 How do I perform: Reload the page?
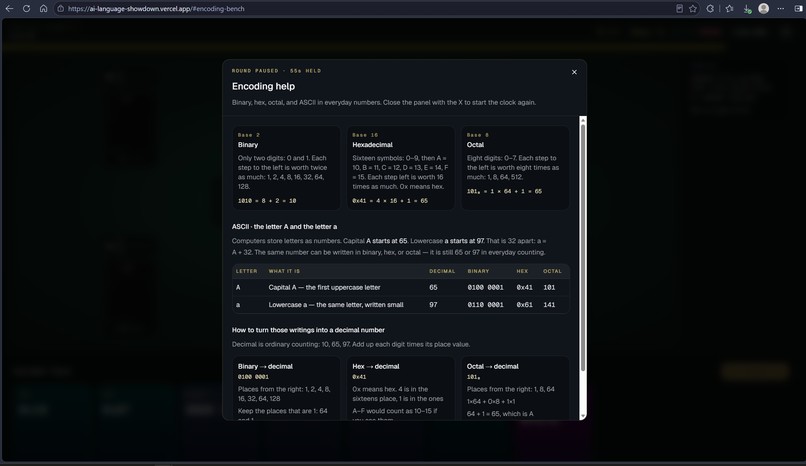[x=26, y=9]
